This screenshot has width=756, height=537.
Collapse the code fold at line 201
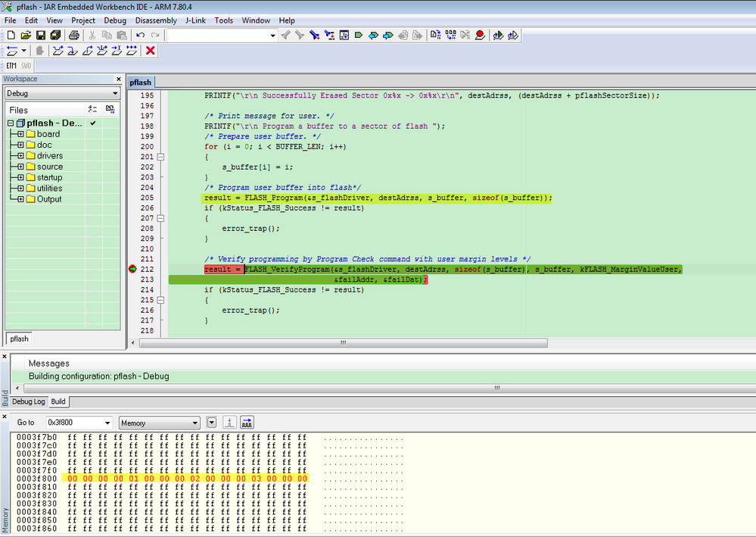pyautogui.click(x=160, y=157)
